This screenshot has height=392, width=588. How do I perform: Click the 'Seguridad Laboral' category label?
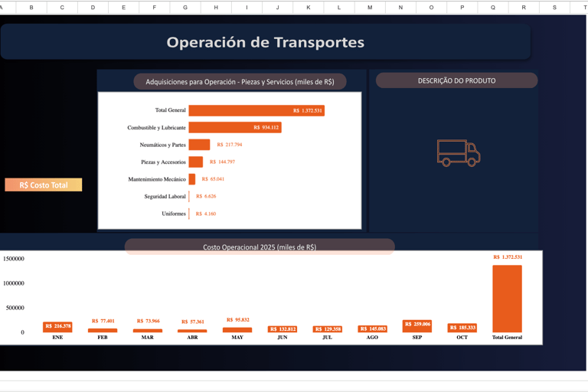click(x=165, y=196)
